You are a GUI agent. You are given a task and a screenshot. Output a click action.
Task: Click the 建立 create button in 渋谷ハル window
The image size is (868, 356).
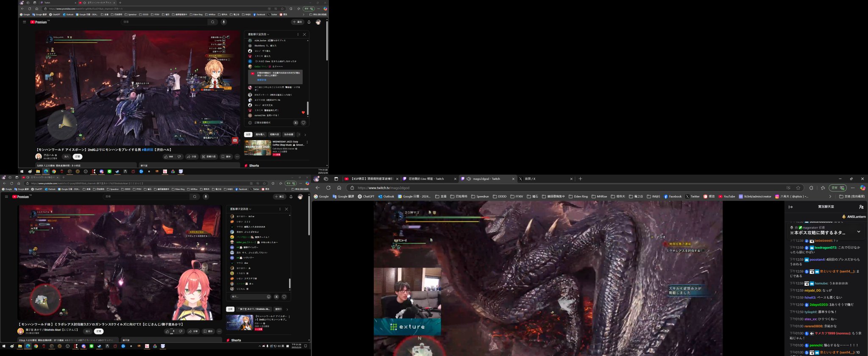coord(298,22)
